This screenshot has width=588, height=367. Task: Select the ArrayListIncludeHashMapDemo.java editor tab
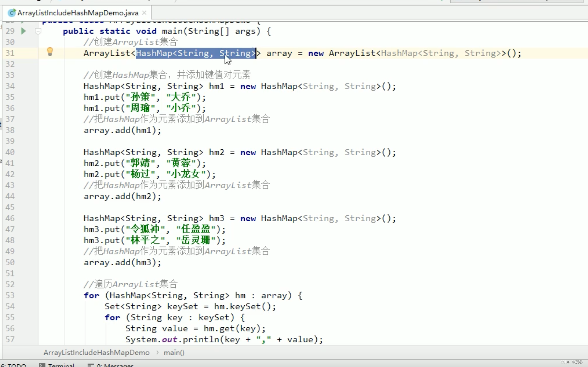[x=78, y=13]
